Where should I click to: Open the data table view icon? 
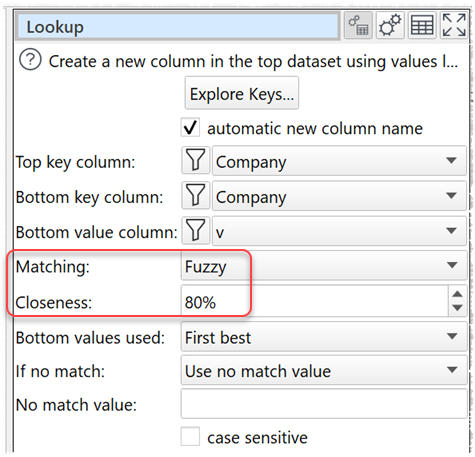422,25
